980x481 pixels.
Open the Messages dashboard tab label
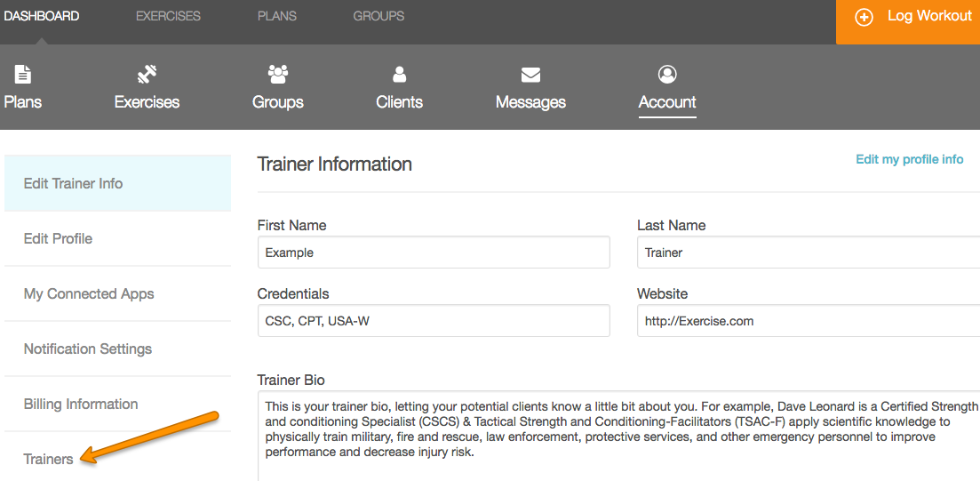(530, 102)
